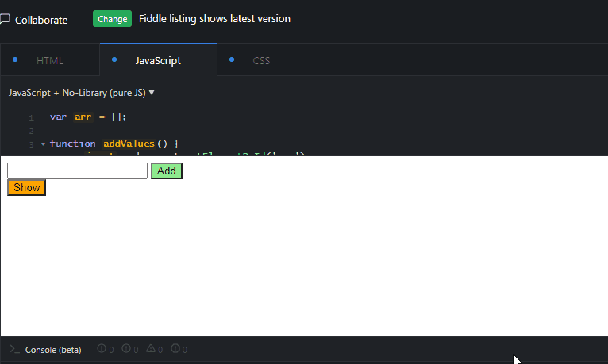The width and height of the screenshot is (608, 364).
Task: Place cursor on the var arr code line
Action: click(x=88, y=117)
